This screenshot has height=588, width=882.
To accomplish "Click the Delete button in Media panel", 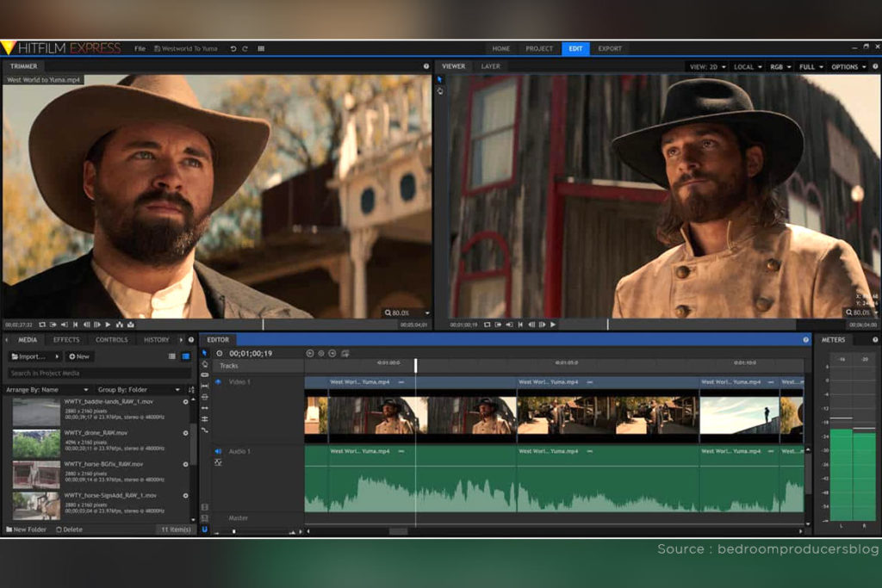I will coord(69,529).
